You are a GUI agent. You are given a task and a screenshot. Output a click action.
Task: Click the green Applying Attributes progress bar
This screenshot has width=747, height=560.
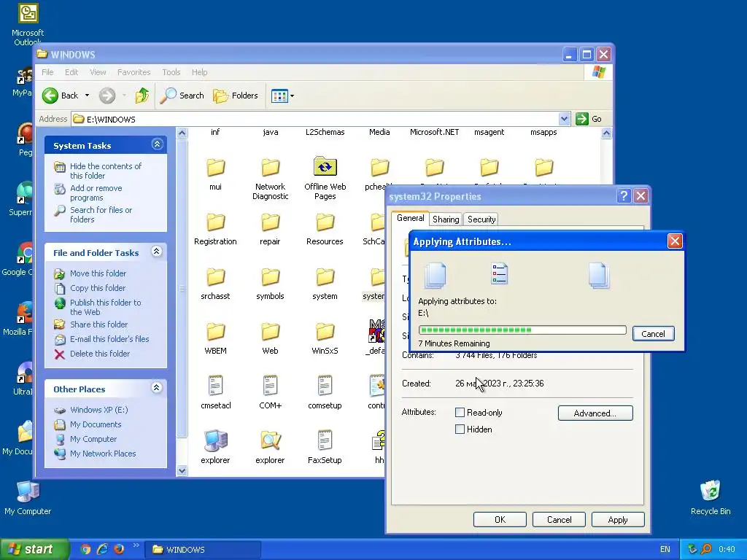(x=522, y=330)
